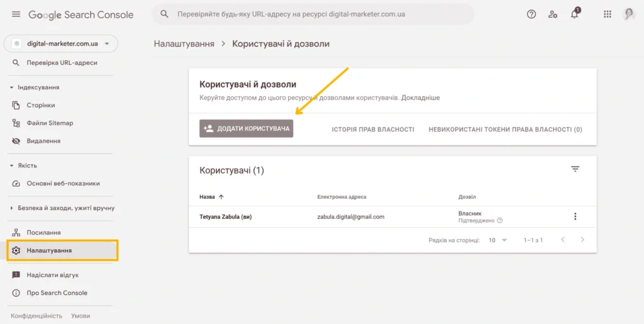Viewport: 644px width, 324px height.
Task: Open the digital-marketer.com.ua property selector
Action: pyautogui.click(x=61, y=43)
